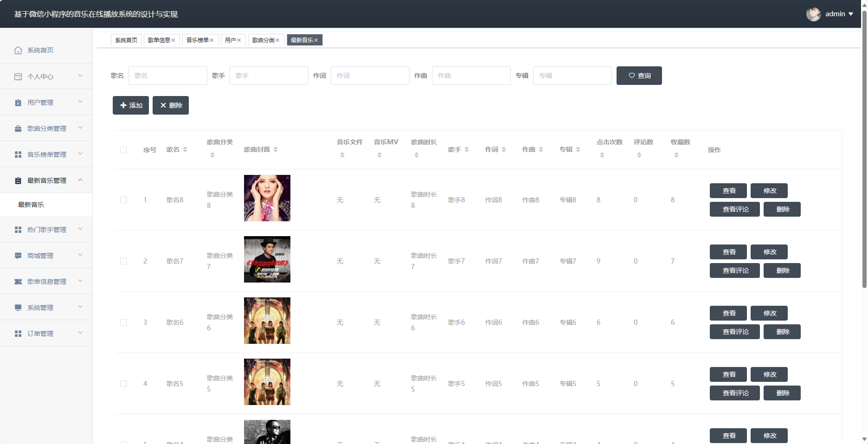Close the 歌单信息 tab
The height and width of the screenshot is (444, 868).
pos(173,40)
